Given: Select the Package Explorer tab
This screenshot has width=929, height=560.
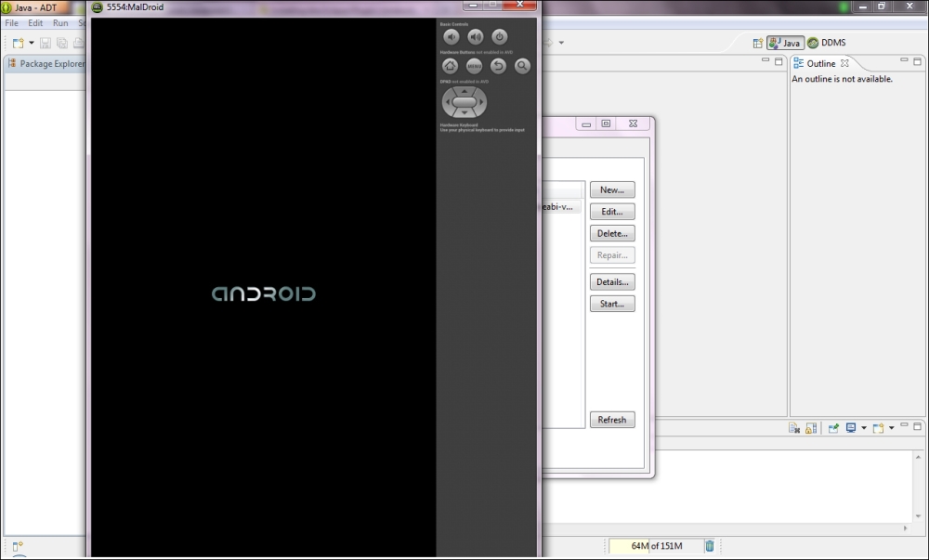Looking at the screenshot, I should [x=46, y=63].
